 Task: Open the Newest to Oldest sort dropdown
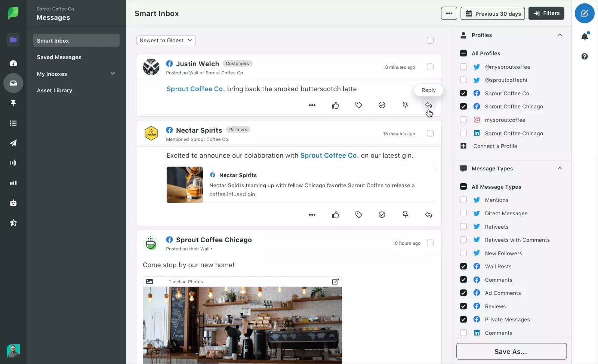point(166,40)
